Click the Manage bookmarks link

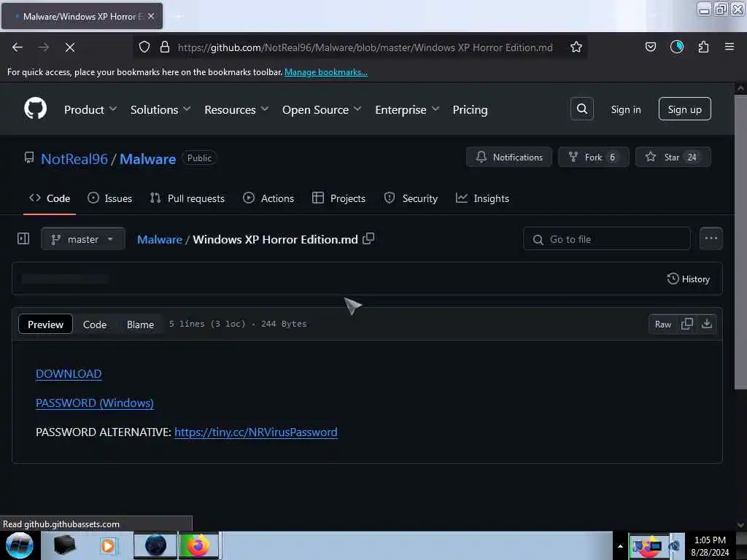pos(326,72)
